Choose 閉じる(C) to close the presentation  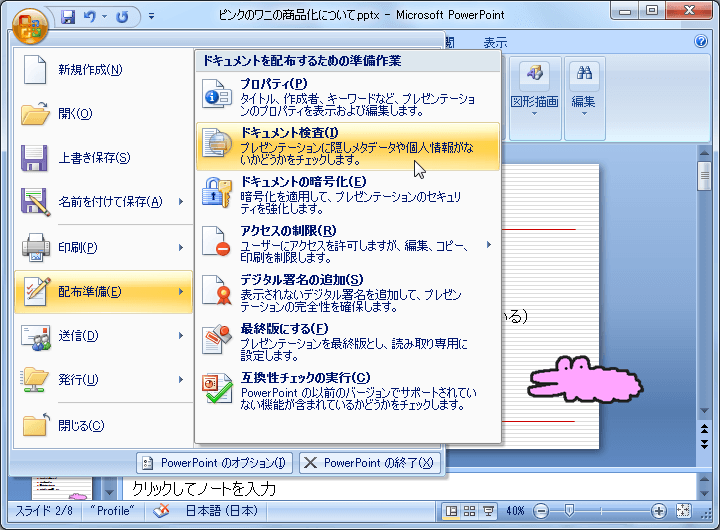(x=103, y=426)
